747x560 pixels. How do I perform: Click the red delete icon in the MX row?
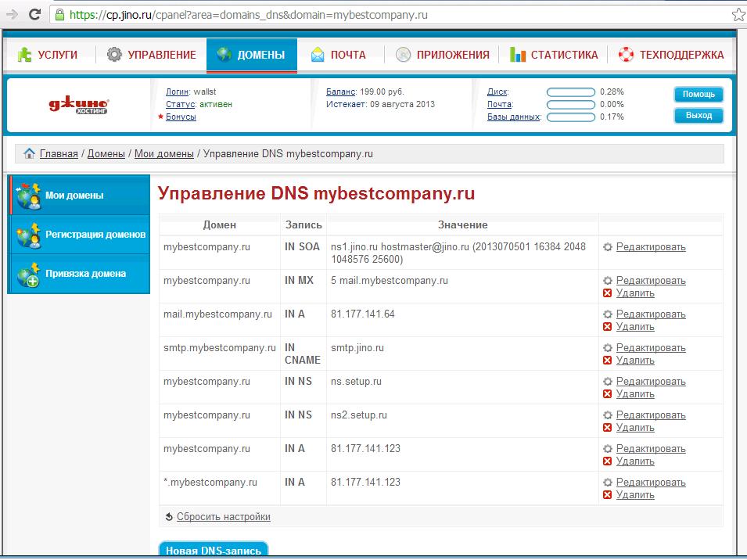pos(608,293)
